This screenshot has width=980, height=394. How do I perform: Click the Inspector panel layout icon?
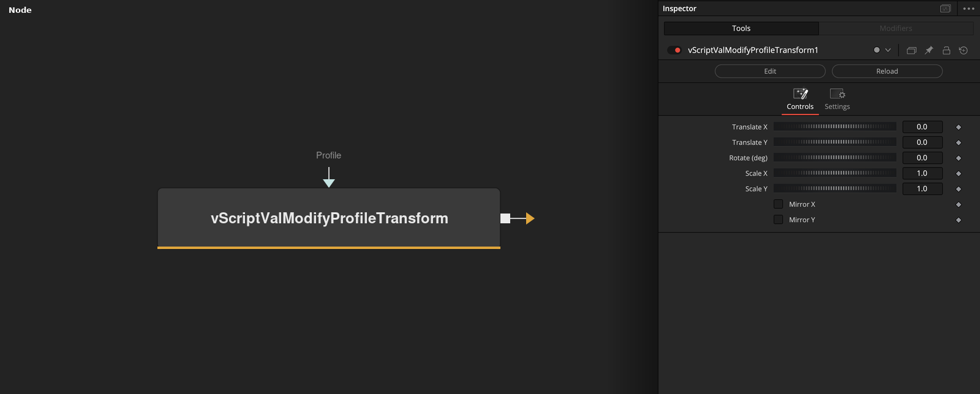[x=946, y=9]
